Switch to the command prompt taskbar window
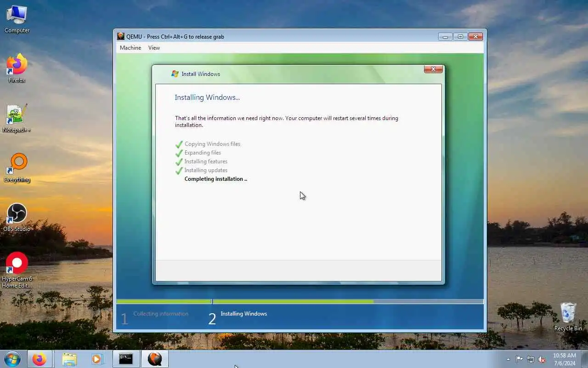 [x=126, y=359]
